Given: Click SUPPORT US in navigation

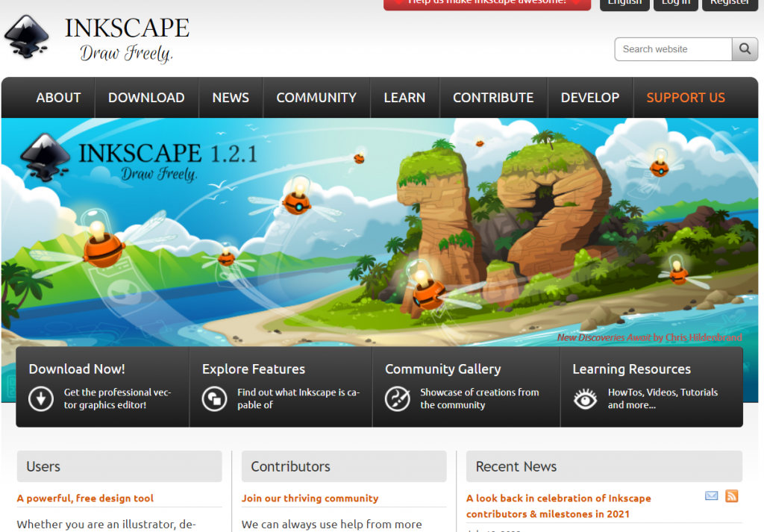Looking at the screenshot, I should 686,98.
